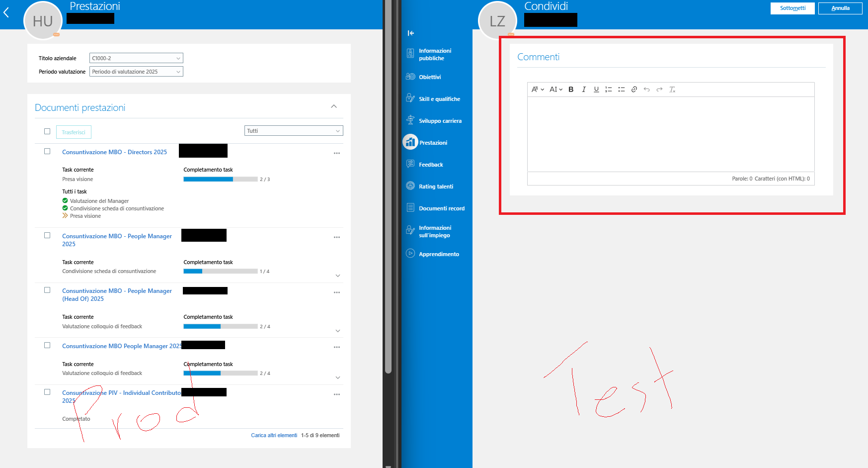Check the Consuntivazione MBO - Directors 2025 row
Viewport: 868px width, 468px height.
coord(47,151)
